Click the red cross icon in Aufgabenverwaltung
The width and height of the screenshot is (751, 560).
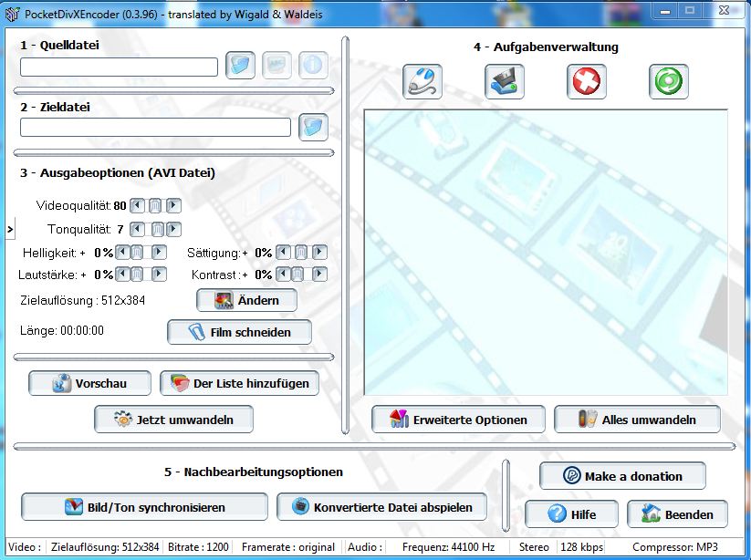(586, 81)
